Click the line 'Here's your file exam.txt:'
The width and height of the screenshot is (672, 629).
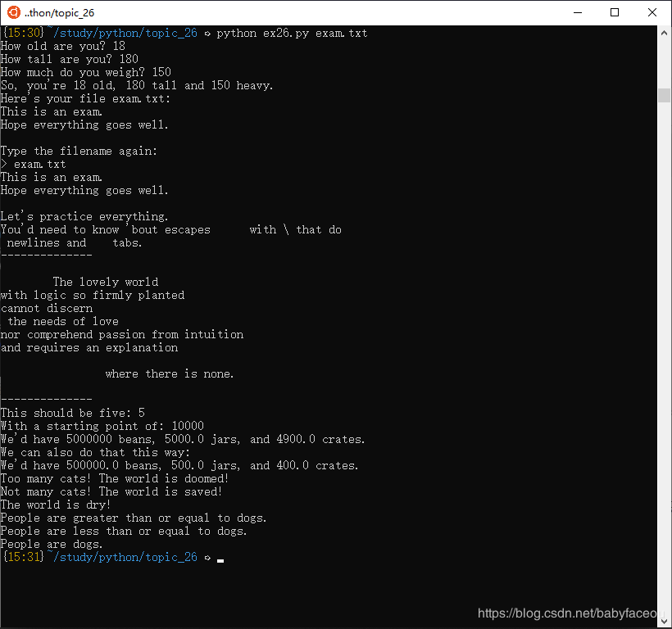coord(86,98)
